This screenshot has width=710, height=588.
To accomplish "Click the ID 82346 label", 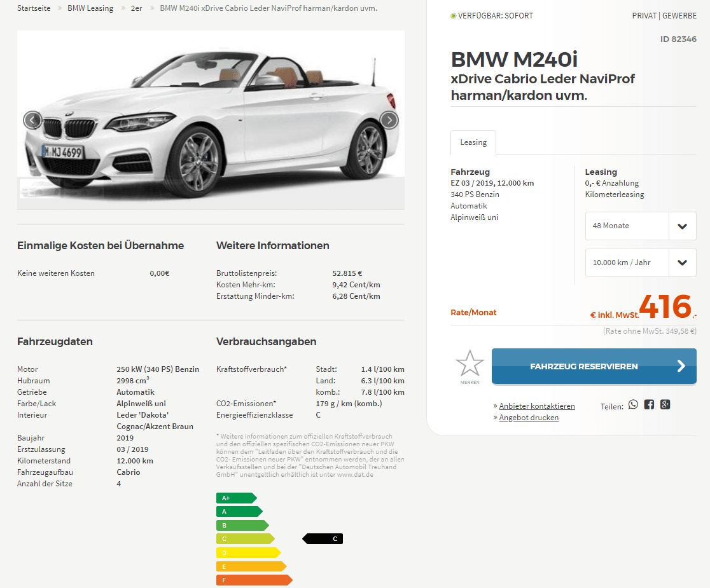I will point(678,39).
